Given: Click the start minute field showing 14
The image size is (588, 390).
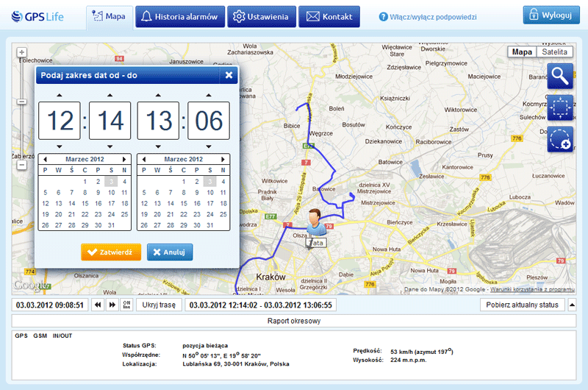Looking at the screenshot, I should pyautogui.click(x=110, y=121).
